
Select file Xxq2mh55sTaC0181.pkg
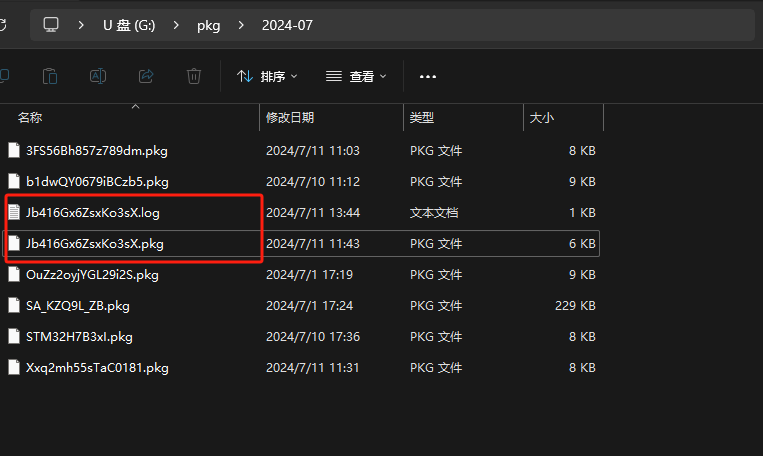[97, 367]
